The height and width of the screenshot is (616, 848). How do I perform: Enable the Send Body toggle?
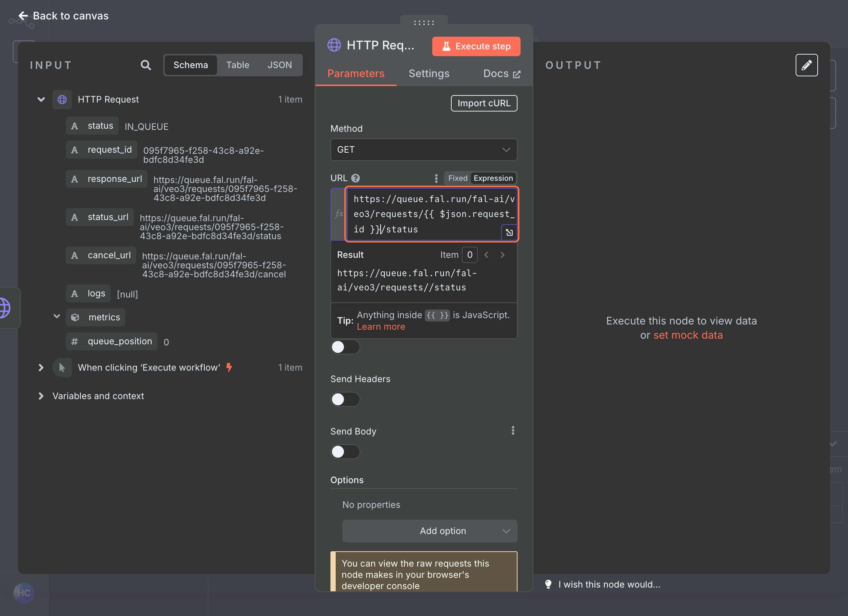click(345, 452)
